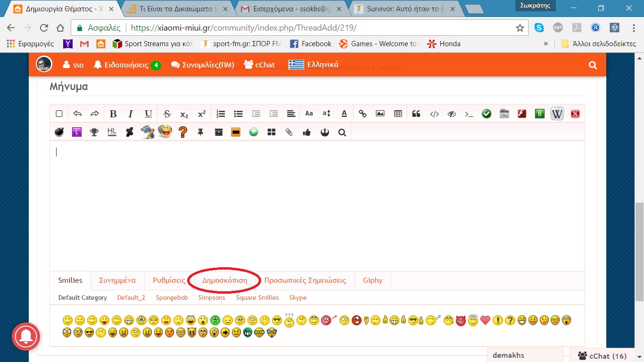Open the Ελληνικά language selector
Viewport: 644px width, 362px height.
(x=314, y=65)
